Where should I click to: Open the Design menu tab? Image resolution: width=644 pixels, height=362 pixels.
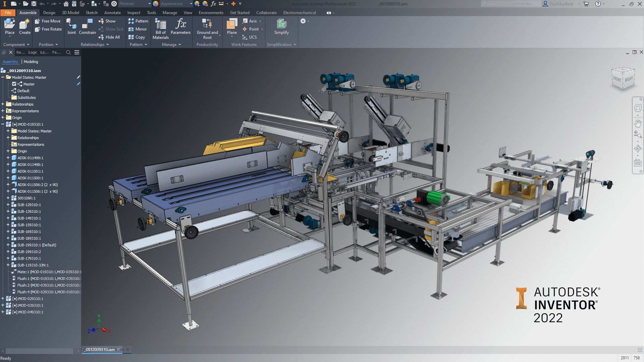click(x=48, y=12)
